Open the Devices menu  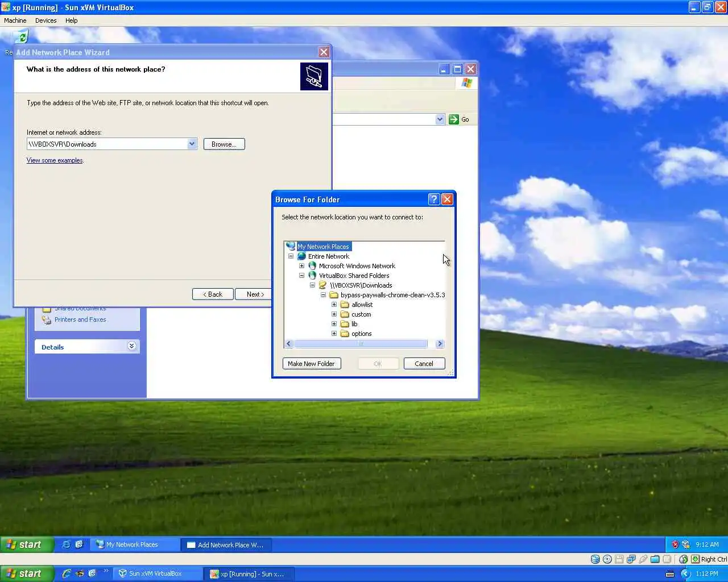pyautogui.click(x=45, y=20)
